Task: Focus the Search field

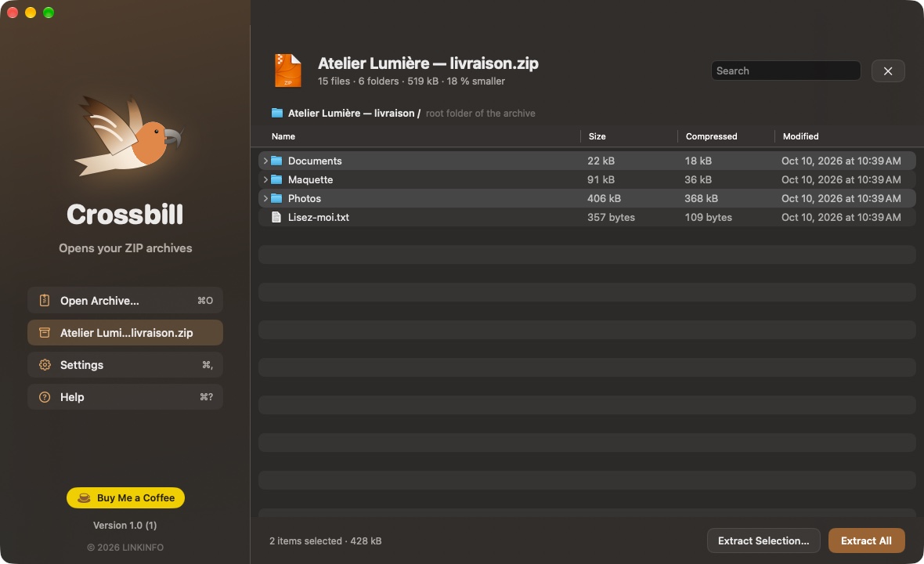Action: (x=785, y=70)
